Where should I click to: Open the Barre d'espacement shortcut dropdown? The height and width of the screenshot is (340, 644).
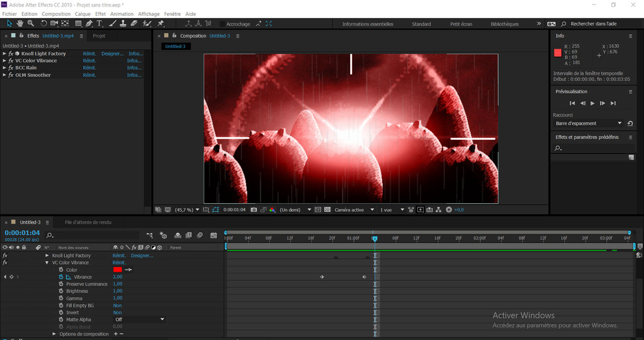point(589,123)
